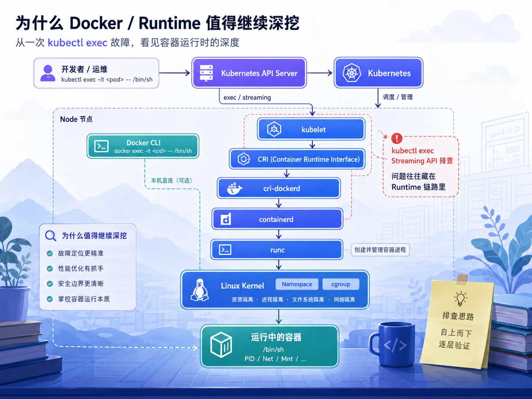
Task: Select the Linux Tux penguin icon
Action: (199, 290)
